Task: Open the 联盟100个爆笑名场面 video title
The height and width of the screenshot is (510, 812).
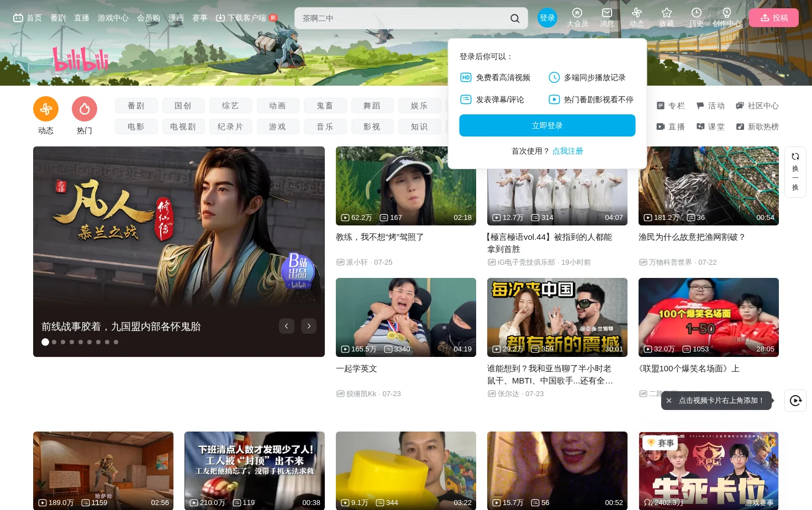Action: click(689, 369)
